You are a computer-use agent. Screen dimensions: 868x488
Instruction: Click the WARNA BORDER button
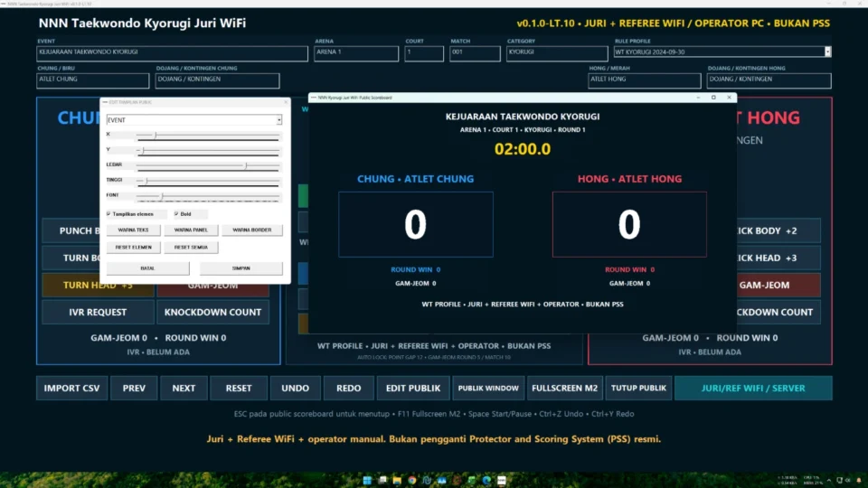tap(252, 230)
